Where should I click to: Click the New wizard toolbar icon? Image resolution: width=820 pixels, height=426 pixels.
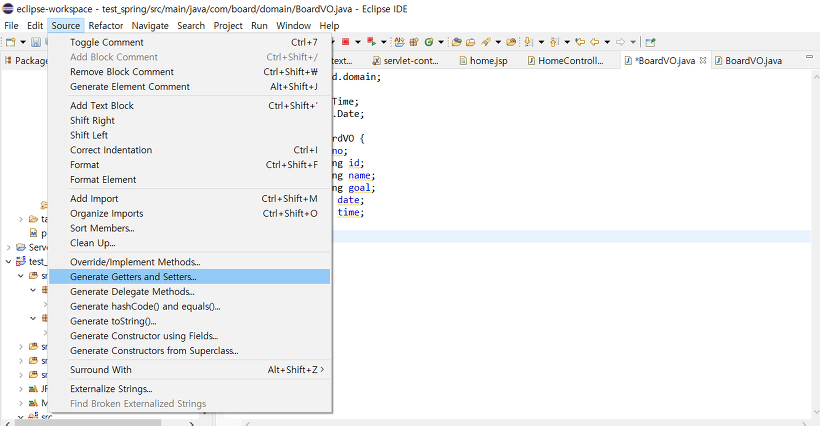pos(10,42)
